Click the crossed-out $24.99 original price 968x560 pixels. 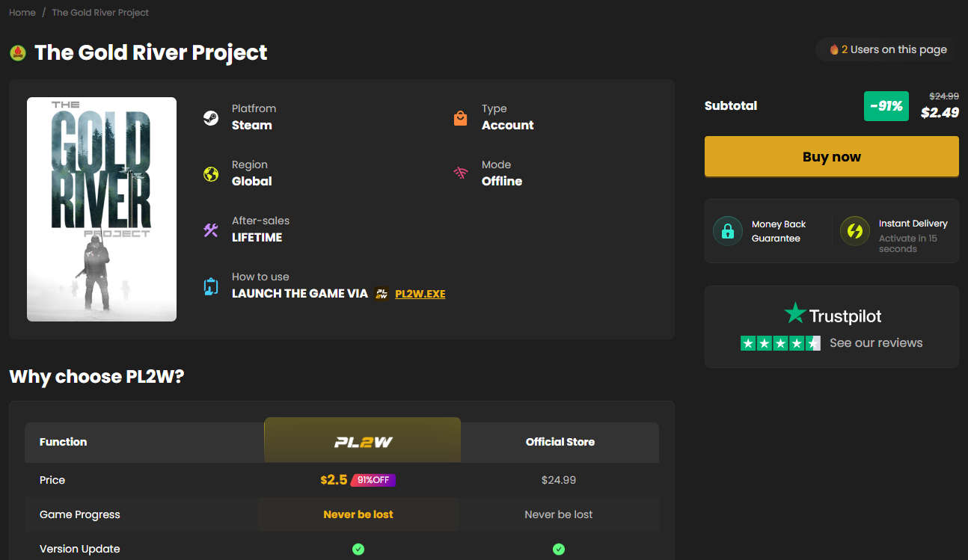(x=944, y=96)
